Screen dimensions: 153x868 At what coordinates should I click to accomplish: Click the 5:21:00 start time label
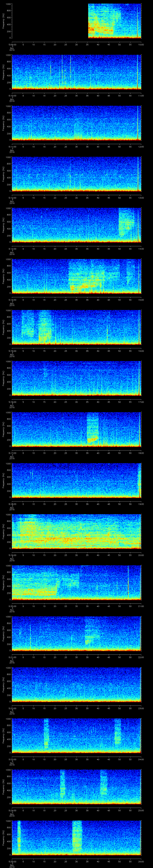12,657
